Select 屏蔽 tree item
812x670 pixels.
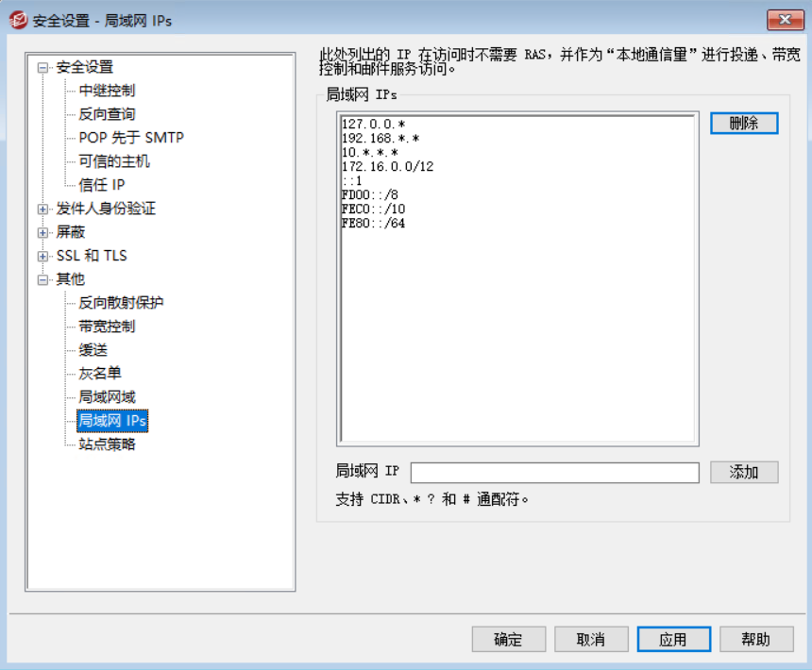[71, 232]
